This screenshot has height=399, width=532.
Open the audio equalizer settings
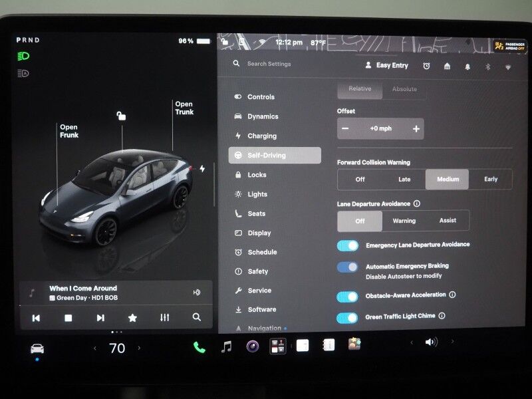[164, 317]
